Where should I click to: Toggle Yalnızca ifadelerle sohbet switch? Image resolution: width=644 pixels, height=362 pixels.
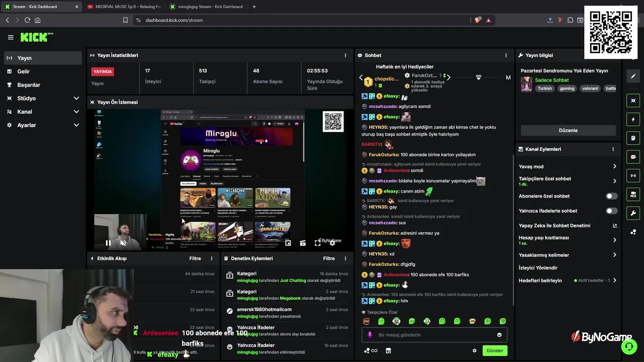[611, 211]
